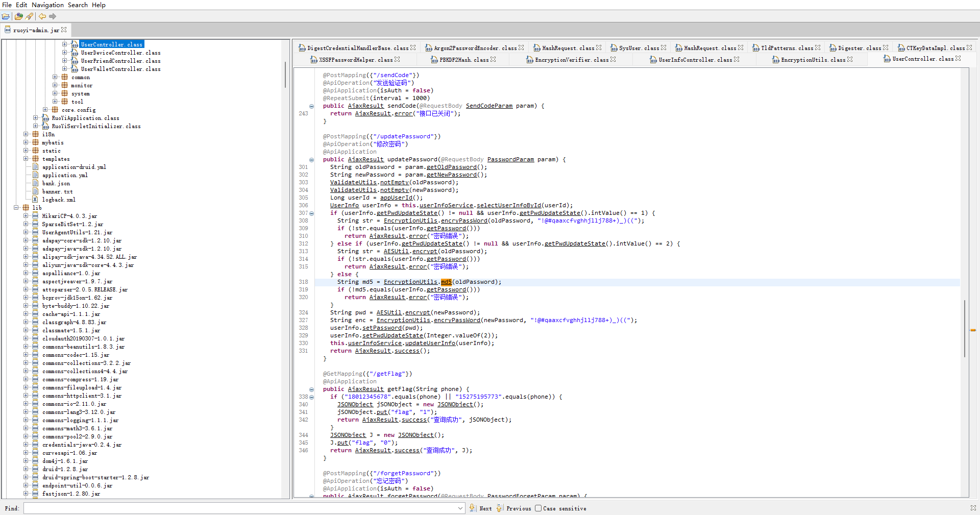Select bank.json in the tree
The height and width of the screenshot is (515, 980).
coord(56,183)
